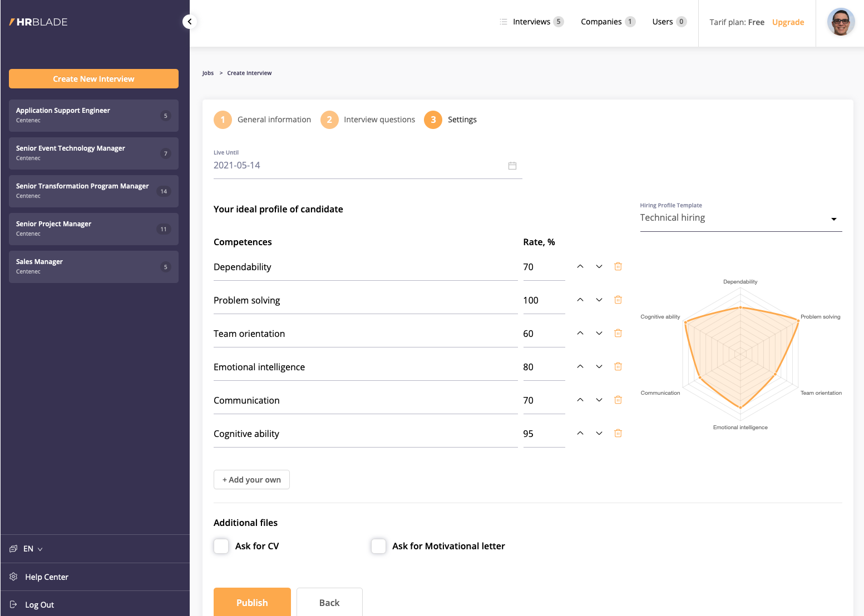This screenshot has width=864, height=616.
Task: Remove the Cognitive ability competence
Action: (x=618, y=433)
